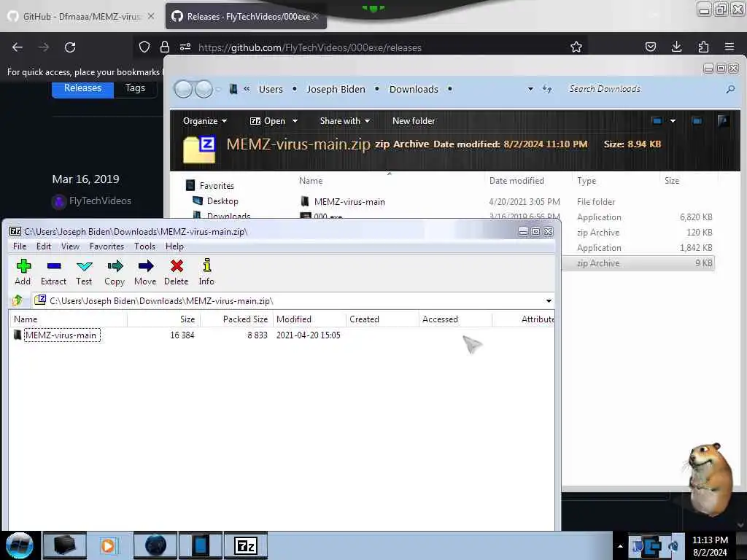Viewport: 747px width, 560px height.
Task: Open the browser Downloads panel icon
Action: click(x=676, y=47)
